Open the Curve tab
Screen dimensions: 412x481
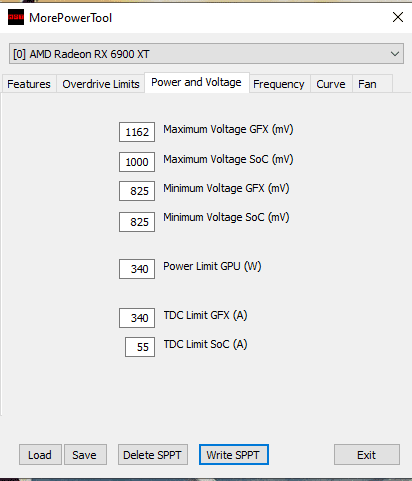pos(331,84)
